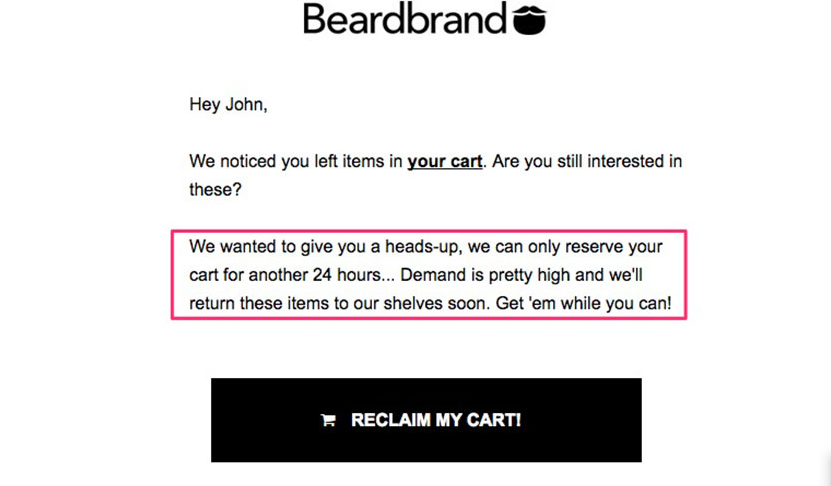Viewport: 831px width, 486px height.
Task: Select the "Hey John," greeting line
Action: [228, 104]
